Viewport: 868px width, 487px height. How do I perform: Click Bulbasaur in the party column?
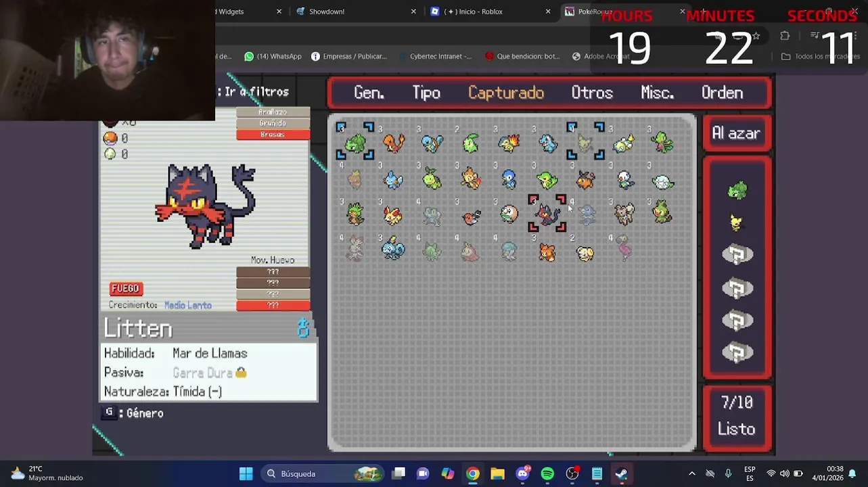737,190
